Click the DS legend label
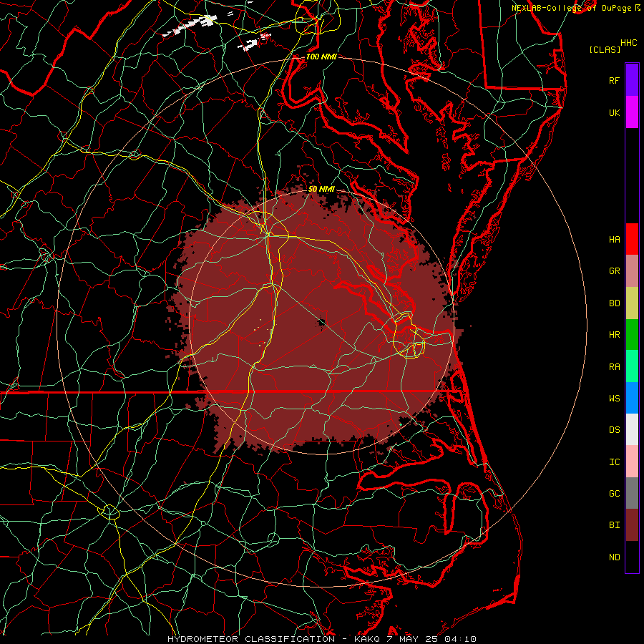Screen dimensions: 644x644 (614, 430)
